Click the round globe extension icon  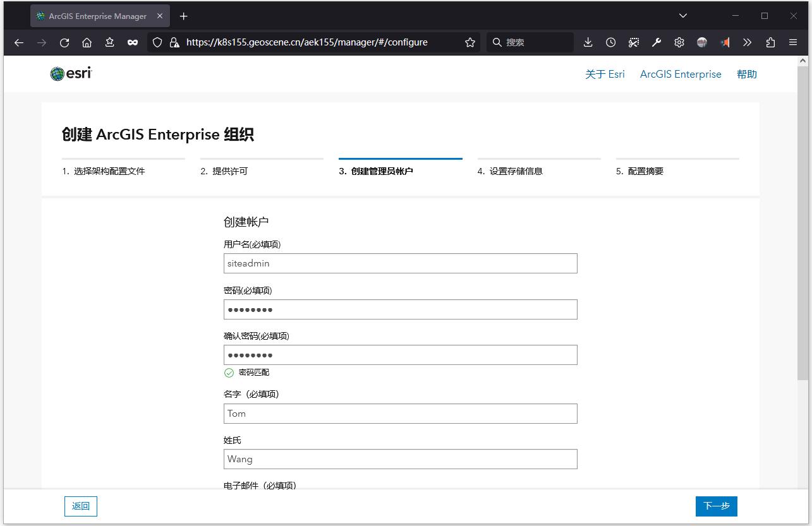(702, 42)
